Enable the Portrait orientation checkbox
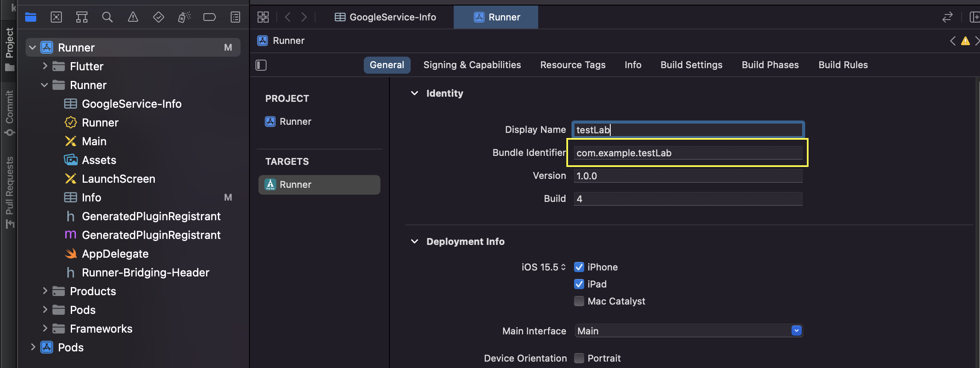The image size is (980, 368). (x=579, y=358)
